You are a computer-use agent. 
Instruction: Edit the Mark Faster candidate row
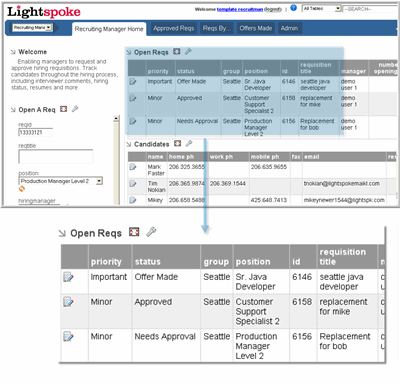(x=133, y=167)
